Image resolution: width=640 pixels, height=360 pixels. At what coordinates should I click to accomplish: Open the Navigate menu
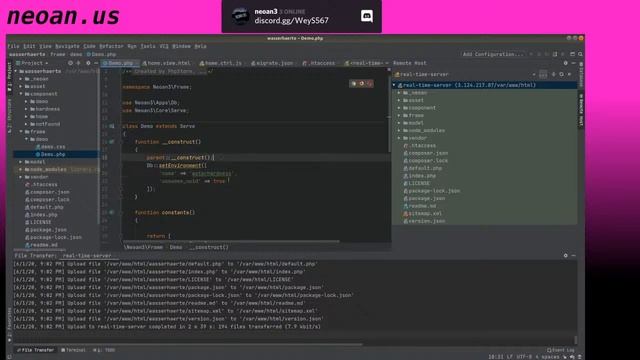coord(67,46)
